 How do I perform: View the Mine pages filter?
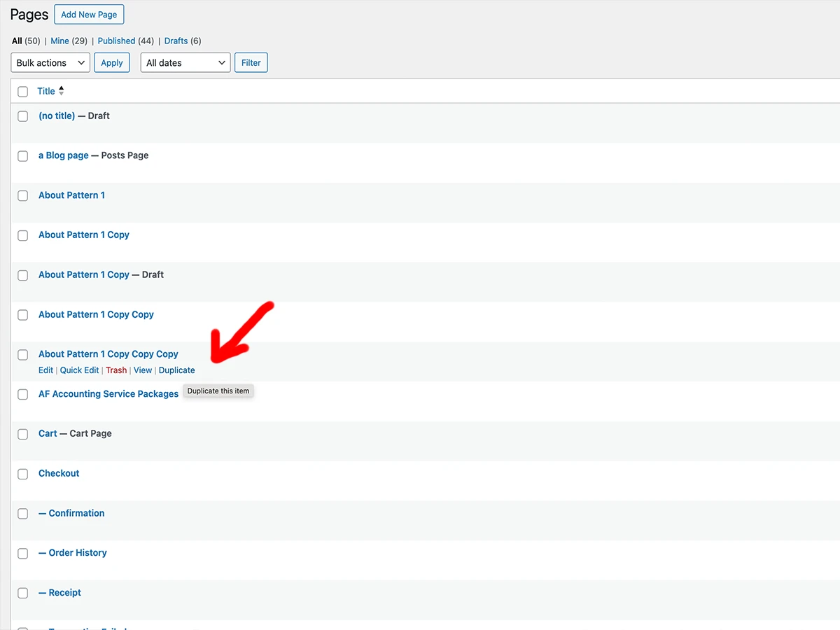(59, 41)
